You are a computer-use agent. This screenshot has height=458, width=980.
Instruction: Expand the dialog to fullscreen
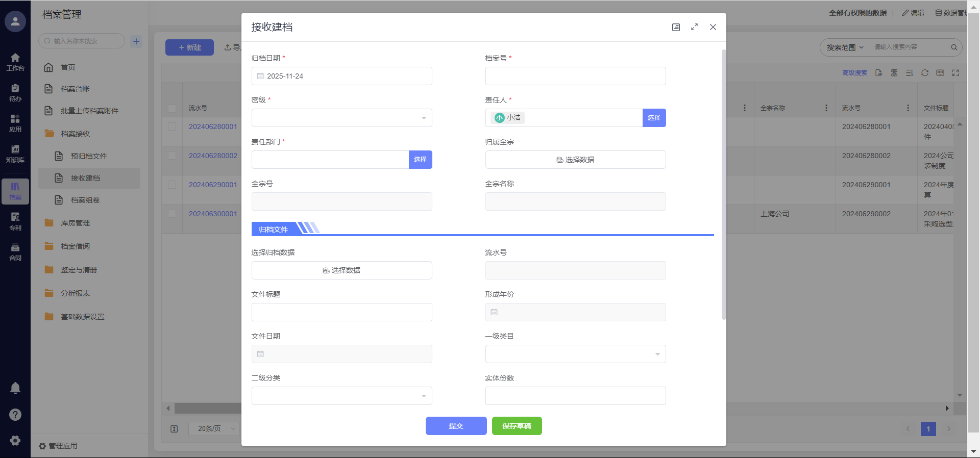pyautogui.click(x=694, y=27)
